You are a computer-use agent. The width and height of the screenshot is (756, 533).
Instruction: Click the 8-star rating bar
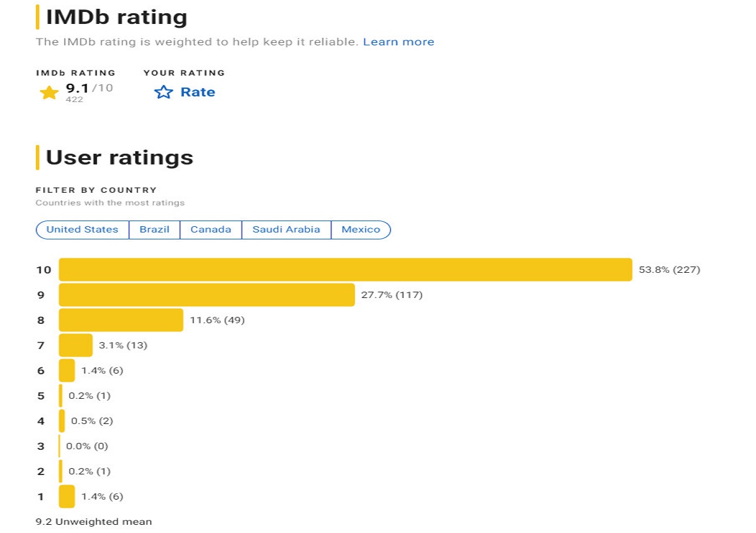121,320
